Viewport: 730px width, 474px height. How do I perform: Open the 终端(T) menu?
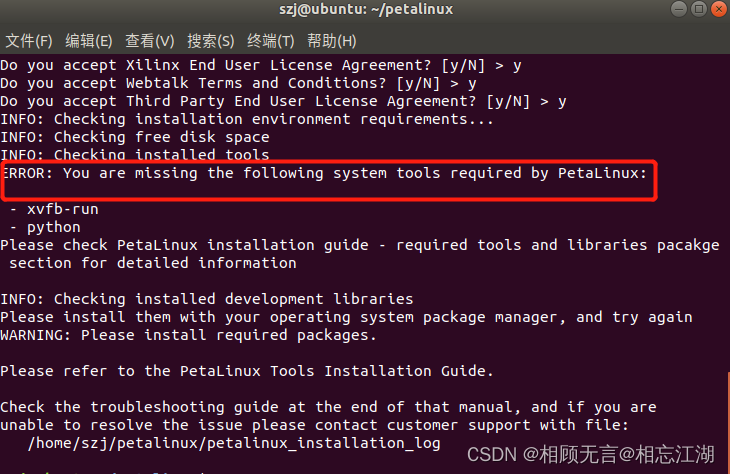point(270,41)
